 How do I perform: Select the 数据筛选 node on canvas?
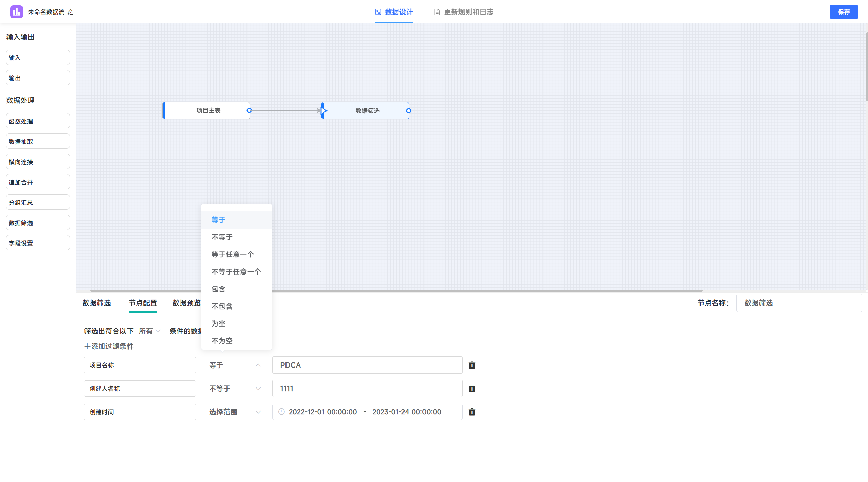click(365, 111)
